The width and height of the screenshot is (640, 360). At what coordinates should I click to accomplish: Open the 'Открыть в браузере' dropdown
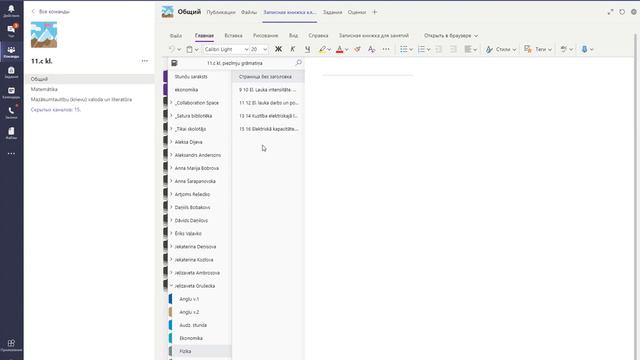coord(451,36)
